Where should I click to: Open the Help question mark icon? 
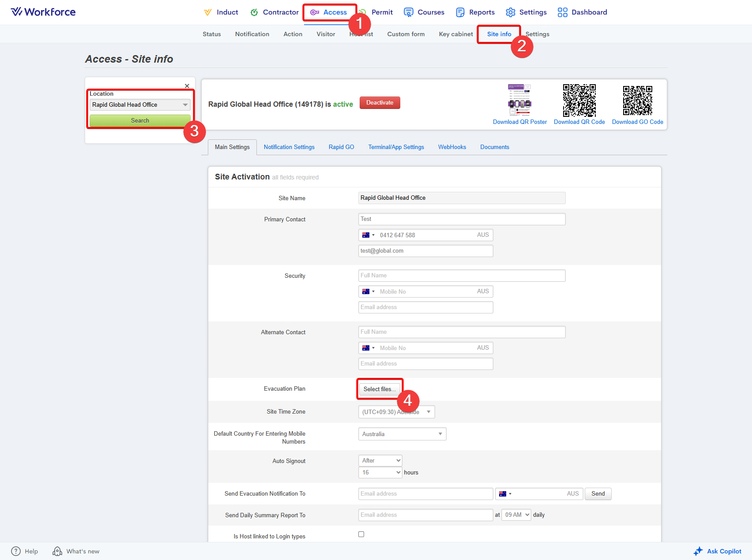(16, 551)
